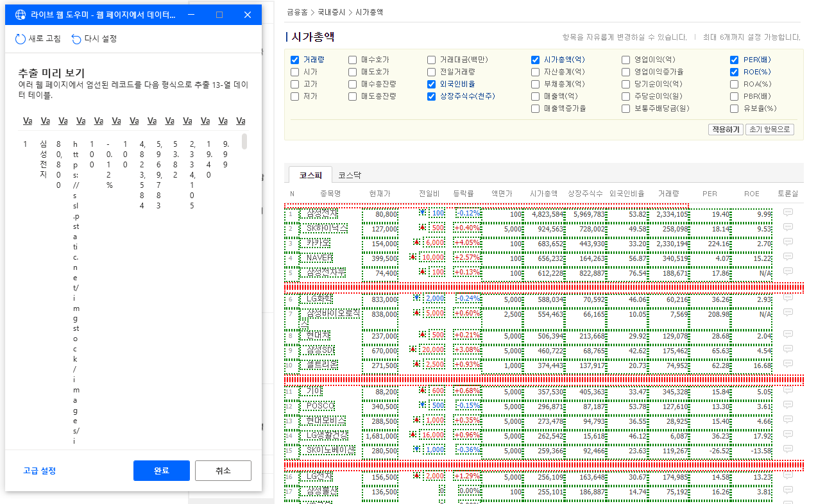Open discussion icon for 셀트리온 row

[788, 364]
